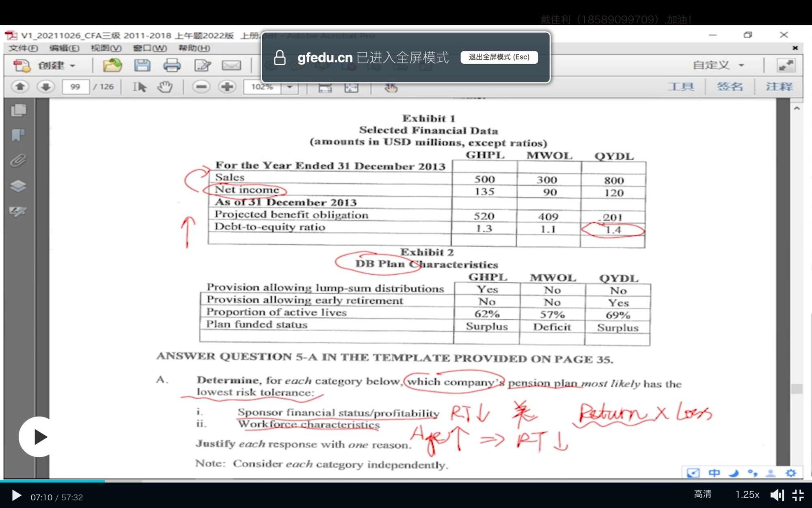Mute the video volume
Image resolution: width=812 pixels, height=508 pixels.
tap(777, 495)
